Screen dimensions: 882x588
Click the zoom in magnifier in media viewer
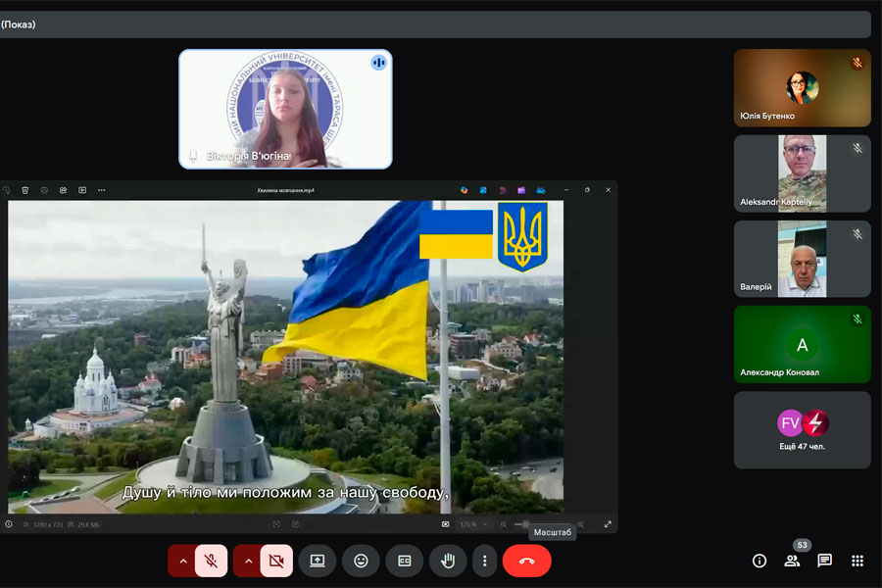[x=580, y=524]
